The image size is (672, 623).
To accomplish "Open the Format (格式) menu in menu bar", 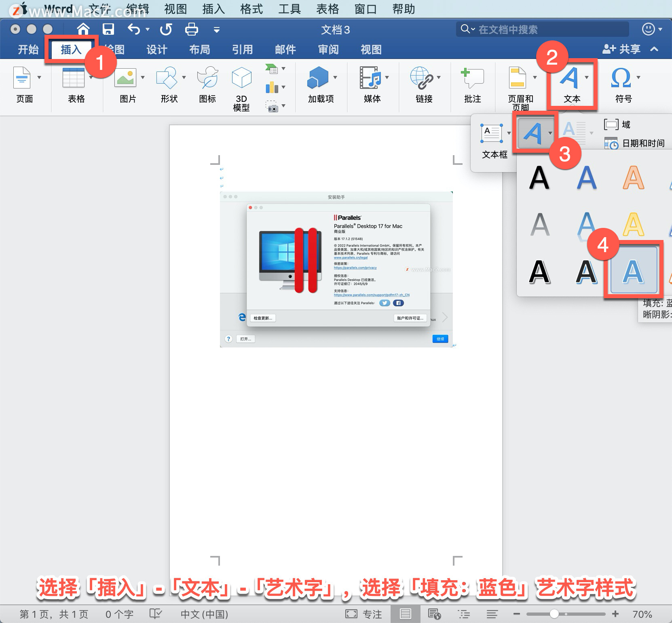I will 251,9.
